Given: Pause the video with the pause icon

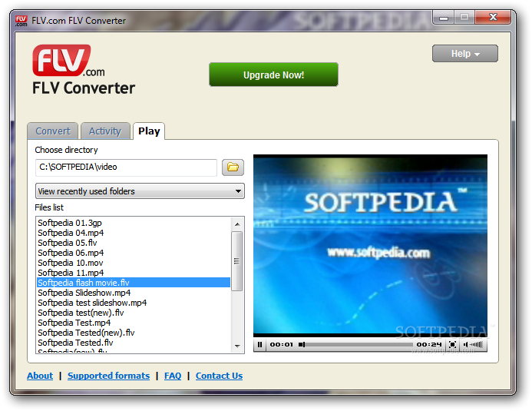Looking at the screenshot, I should (259, 344).
